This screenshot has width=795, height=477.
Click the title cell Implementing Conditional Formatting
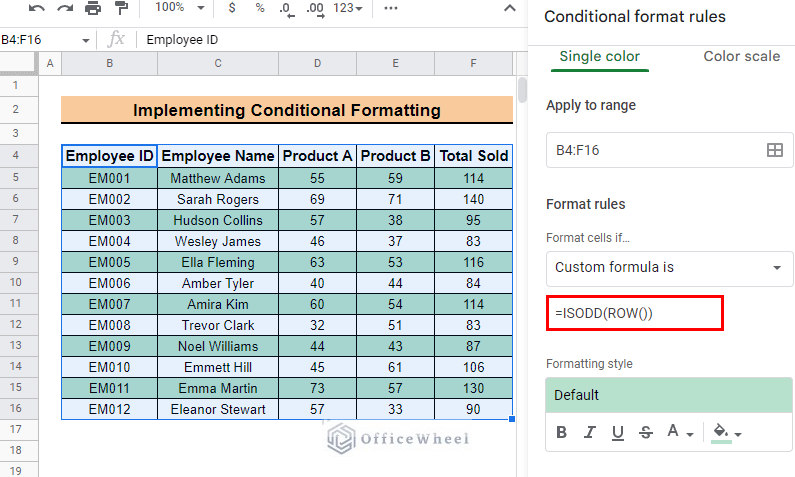pos(287,110)
